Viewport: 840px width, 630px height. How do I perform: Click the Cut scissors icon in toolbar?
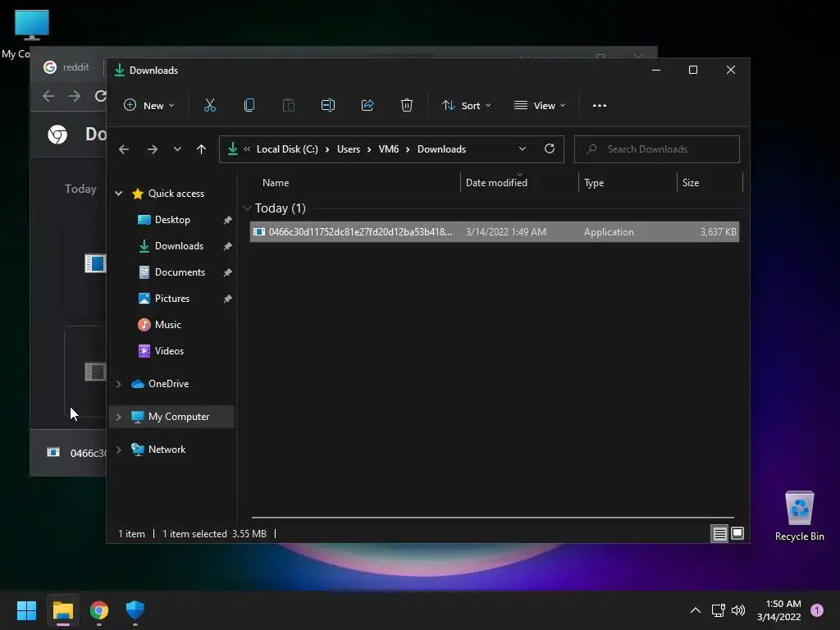(209, 106)
